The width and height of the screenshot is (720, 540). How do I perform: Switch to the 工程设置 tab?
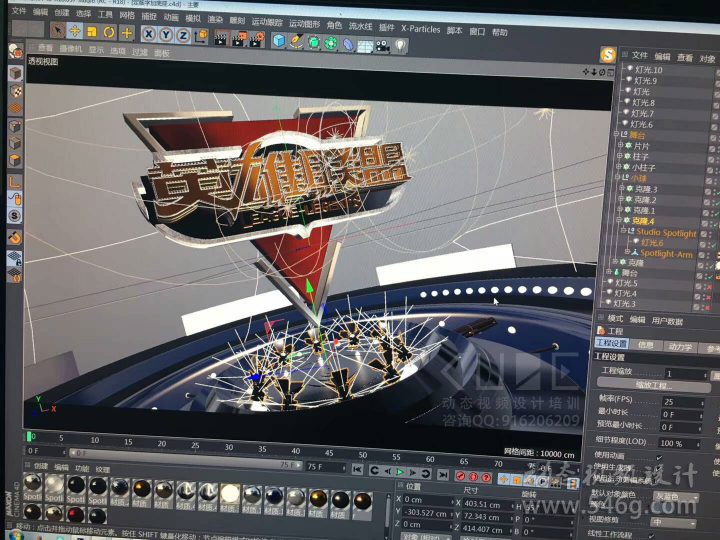point(612,344)
